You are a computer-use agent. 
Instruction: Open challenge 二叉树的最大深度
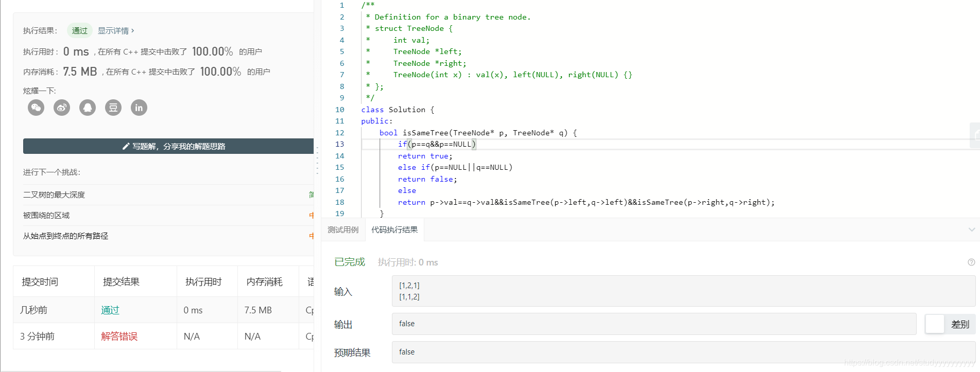coord(54,194)
